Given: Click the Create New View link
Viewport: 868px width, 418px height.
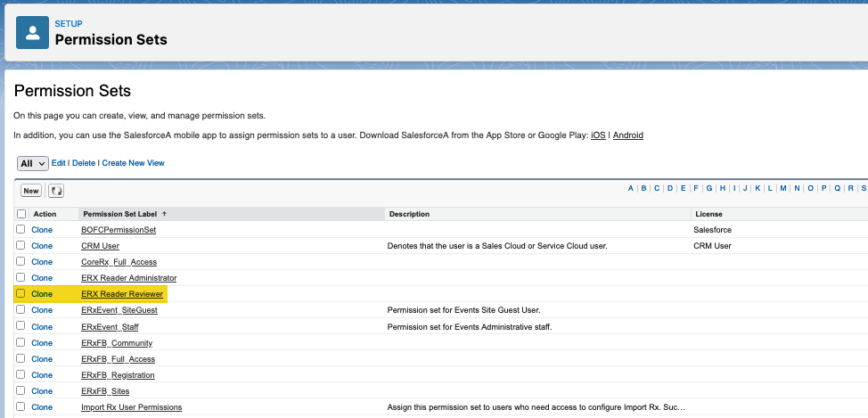Looking at the screenshot, I should (x=133, y=163).
